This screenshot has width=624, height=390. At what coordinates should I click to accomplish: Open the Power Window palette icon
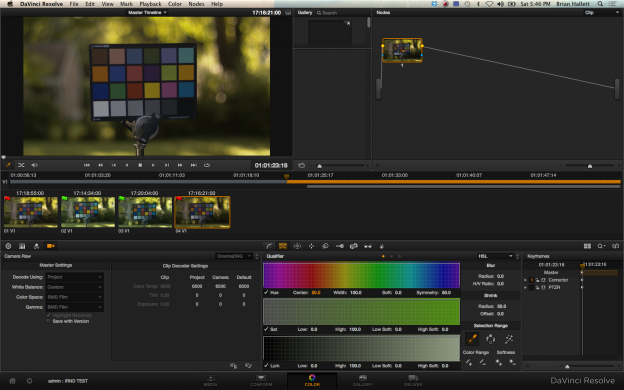click(x=297, y=246)
